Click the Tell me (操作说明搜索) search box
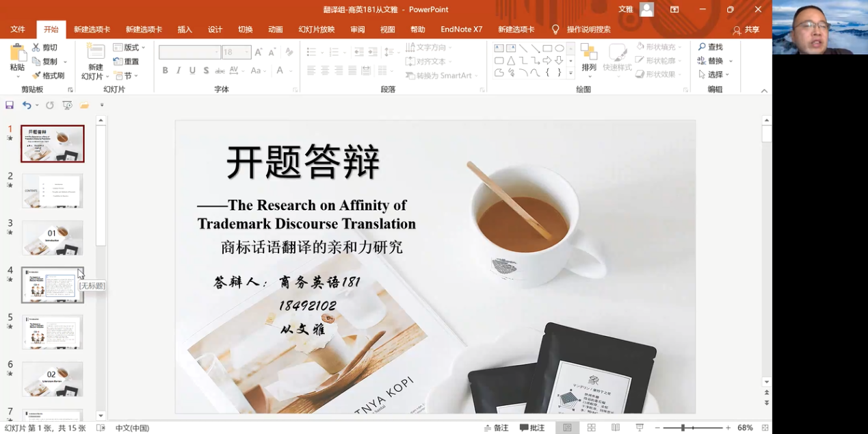Image resolution: width=868 pixels, height=434 pixels. pyautogui.click(x=581, y=29)
